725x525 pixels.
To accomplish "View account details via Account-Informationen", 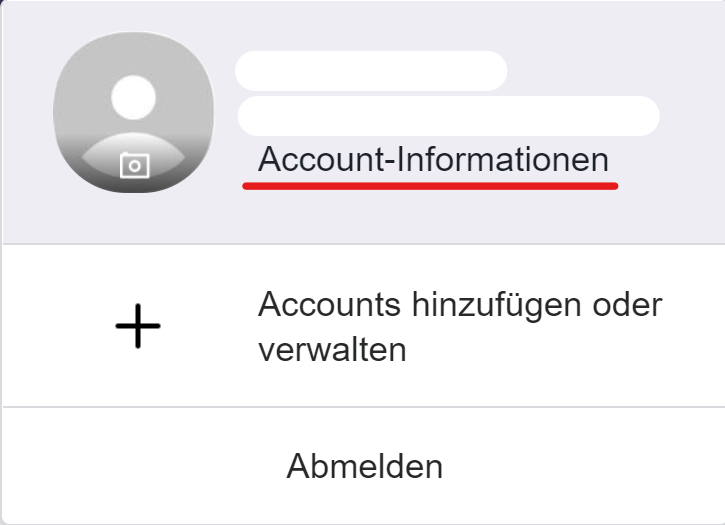I will 433,159.
